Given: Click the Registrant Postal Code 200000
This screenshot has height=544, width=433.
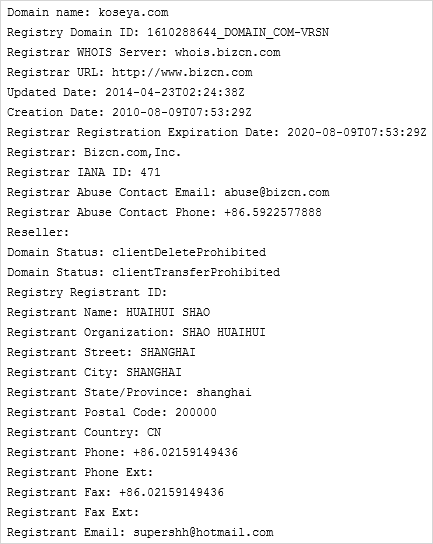Looking at the screenshot, I should click(196, 413).
